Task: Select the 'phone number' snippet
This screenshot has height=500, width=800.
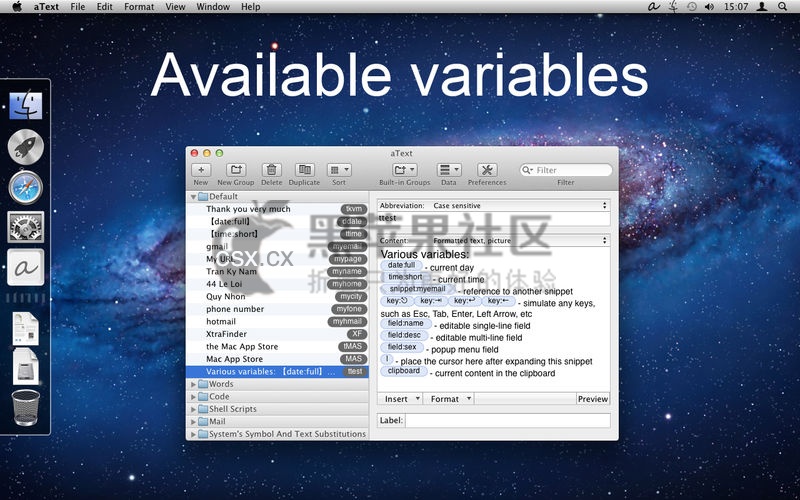Action: [x=277, y=309]
